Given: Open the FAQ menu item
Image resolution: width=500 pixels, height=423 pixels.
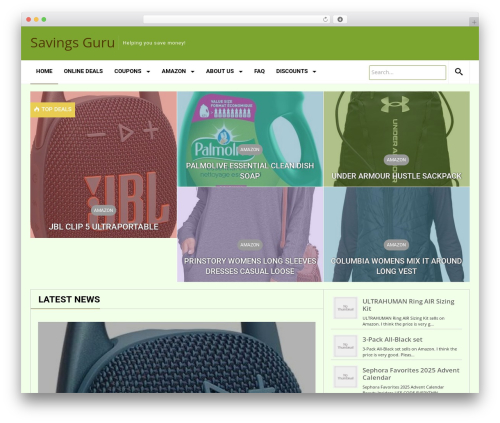Looking at the screenshot, I should tap(259, 71).
